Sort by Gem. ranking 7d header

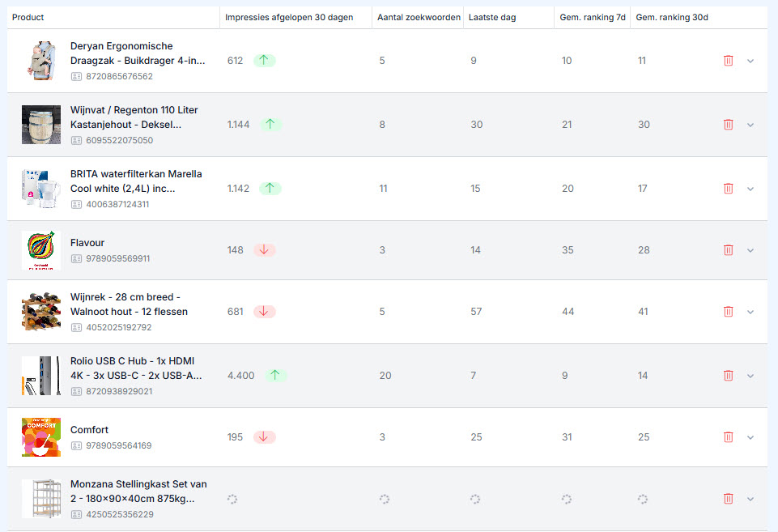click(593, 17)
